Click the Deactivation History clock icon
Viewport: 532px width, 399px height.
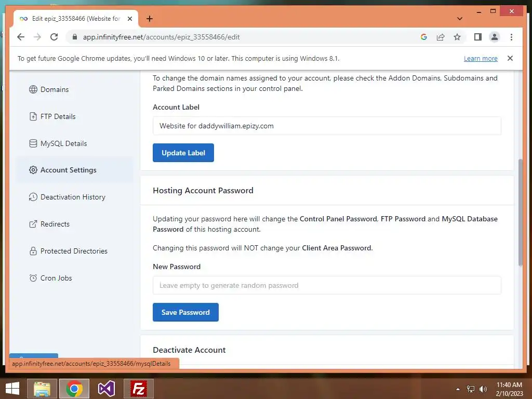point(33,197)
